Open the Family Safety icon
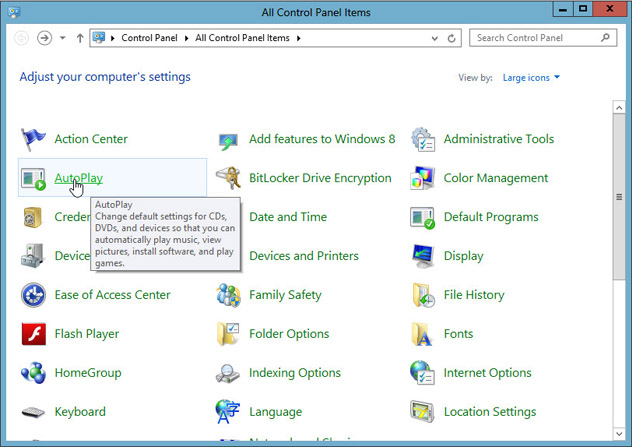Viewport: 632px width, 447px height. [228, 295]
